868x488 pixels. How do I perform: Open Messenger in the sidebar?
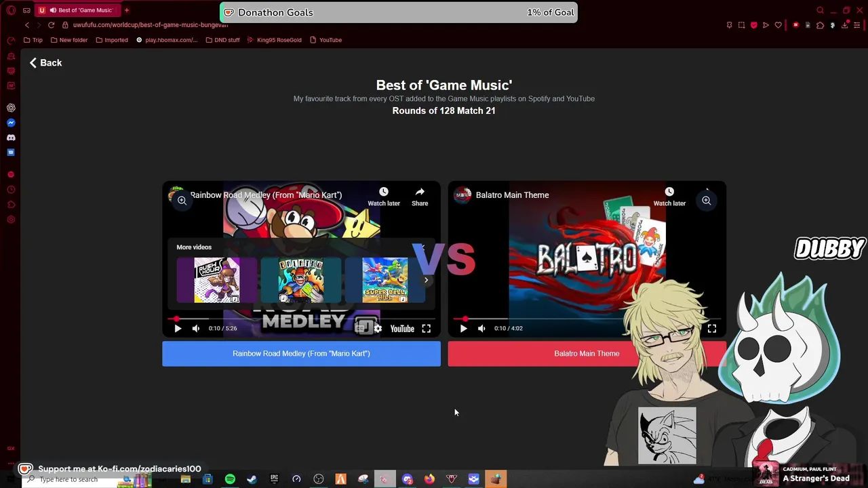tap(11, 123)
